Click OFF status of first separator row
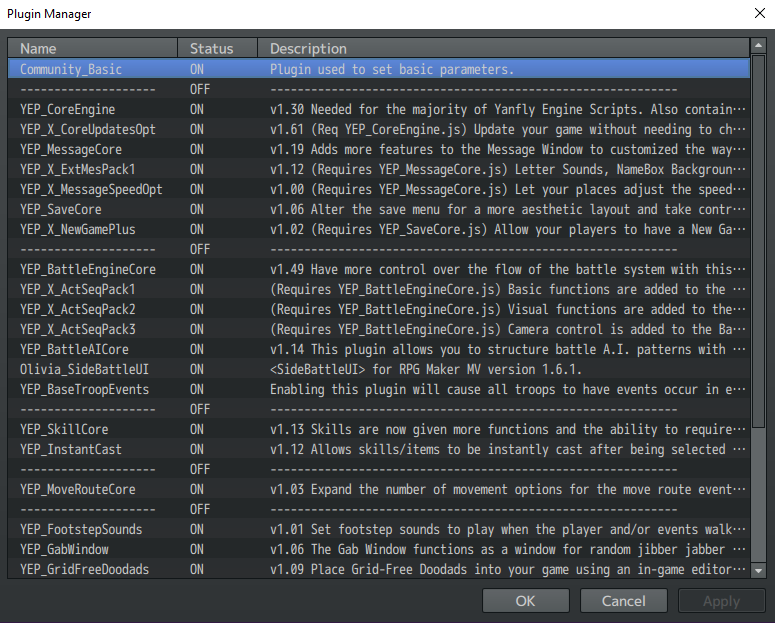 click(200, 89)
